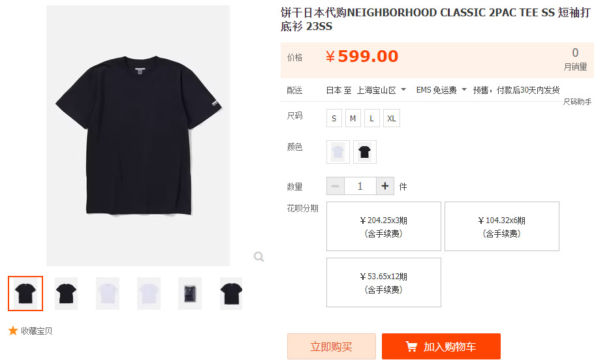Pick the black color swatch

coord(364,152)
